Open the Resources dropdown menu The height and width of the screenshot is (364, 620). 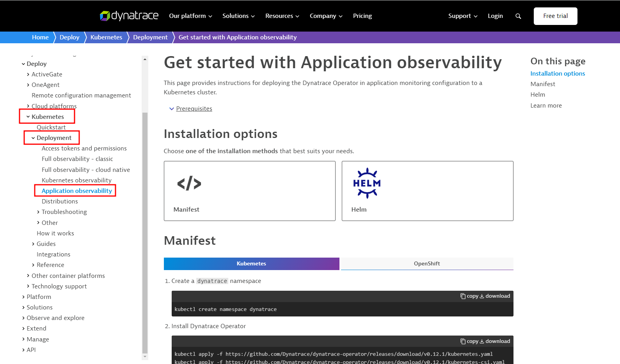point(282,16)
